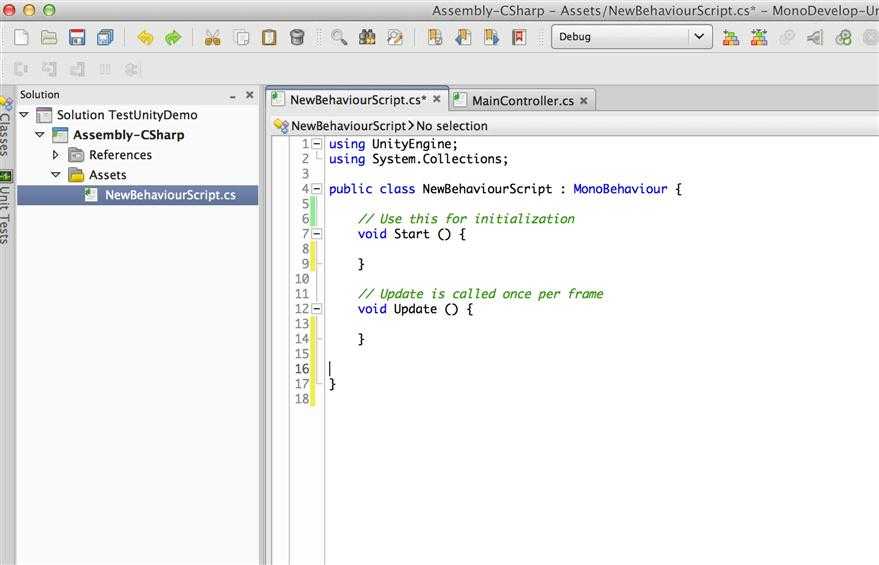The height and width of the screenshot is (565, 879).
Task: Close the MainController.cs tab
Action: 584,100
